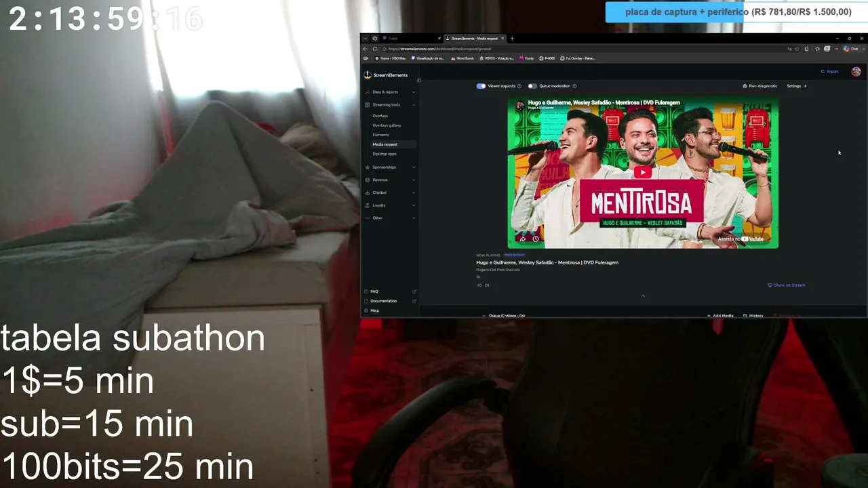Click the video title above the player

pos(604,102)
